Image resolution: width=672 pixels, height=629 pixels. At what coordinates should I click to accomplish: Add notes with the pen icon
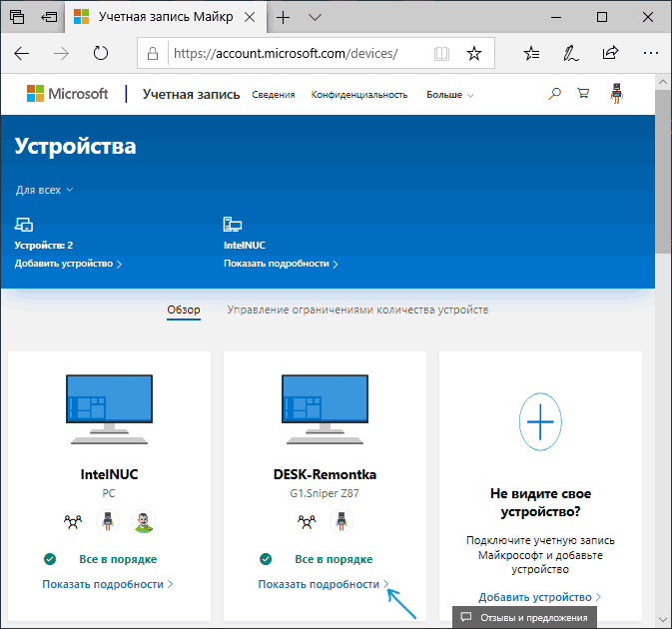[570, 54]
